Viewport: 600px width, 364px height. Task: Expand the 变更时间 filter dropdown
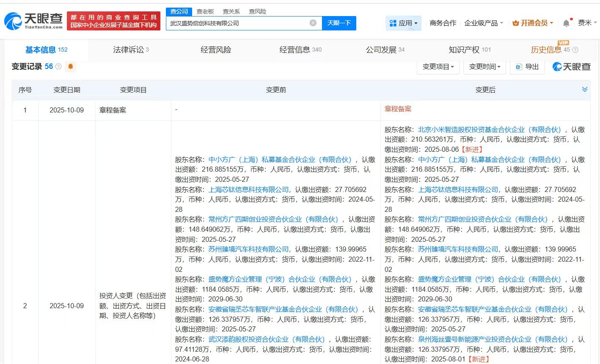[484, 67]
